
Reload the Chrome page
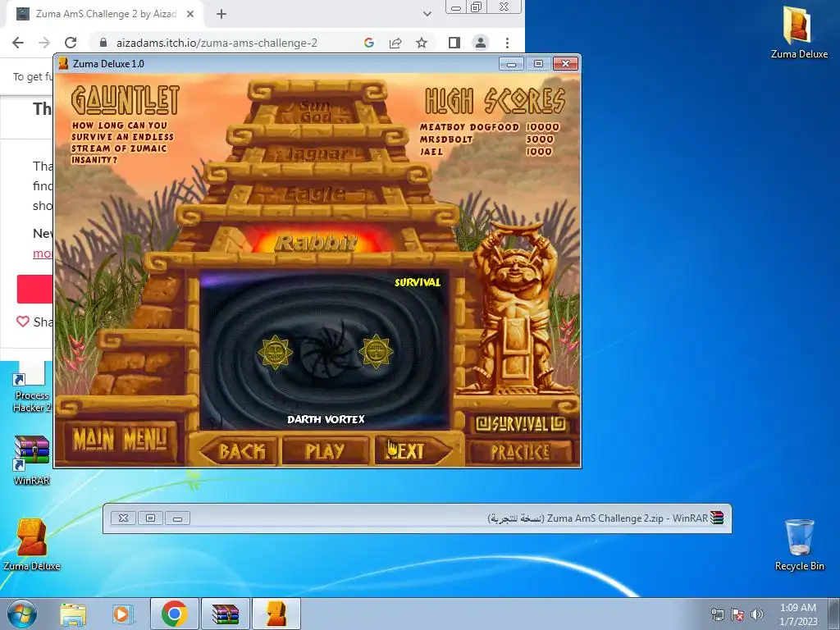point(71,43)
